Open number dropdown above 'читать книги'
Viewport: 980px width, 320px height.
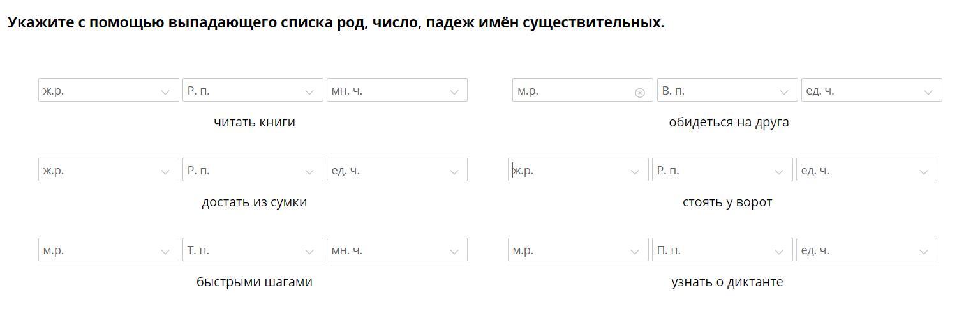(397, 90)
